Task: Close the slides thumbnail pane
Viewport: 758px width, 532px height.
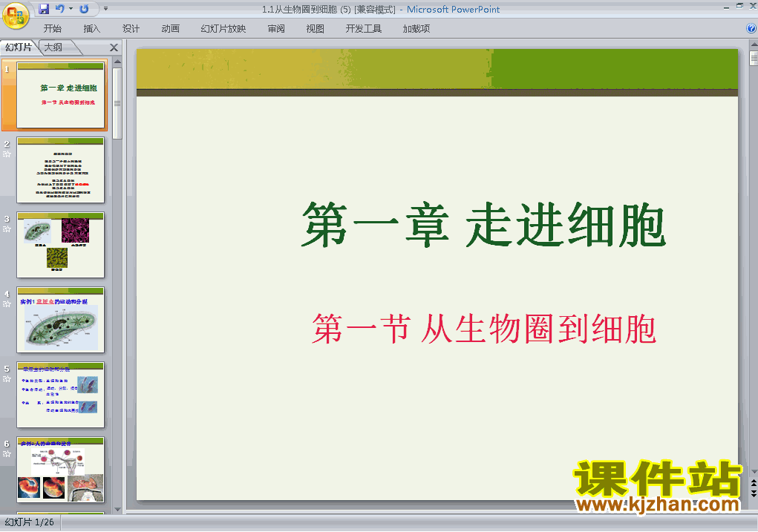Action: (114, 47)
